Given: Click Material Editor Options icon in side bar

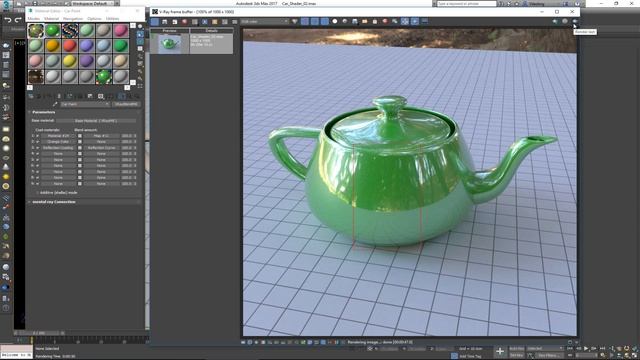Looking at the screenshot, I should click(x=140, y=71).
